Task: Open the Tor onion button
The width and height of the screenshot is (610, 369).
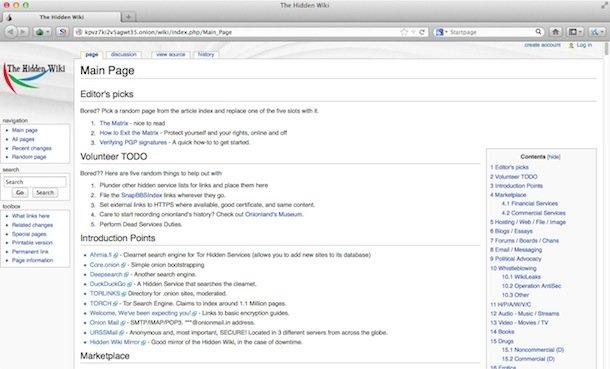Action: 40,32
